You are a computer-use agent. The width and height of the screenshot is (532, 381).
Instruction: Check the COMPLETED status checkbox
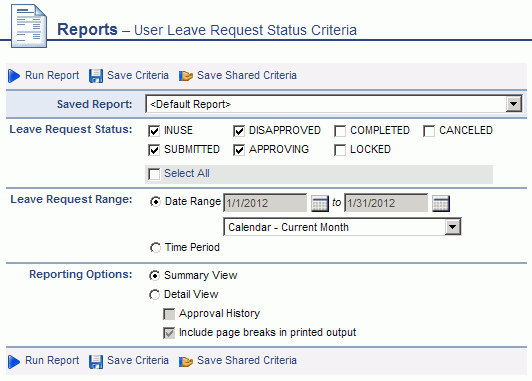tap(340, 131)
